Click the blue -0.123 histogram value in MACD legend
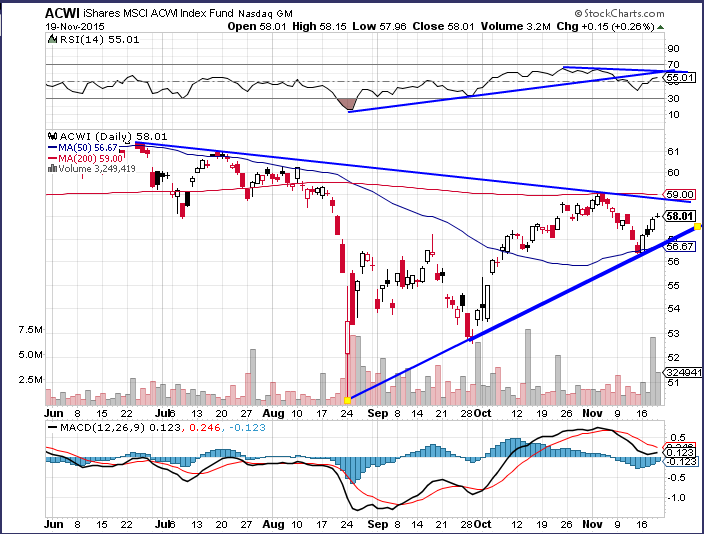This screenshot has width=704, height=534. click(248, 428)
